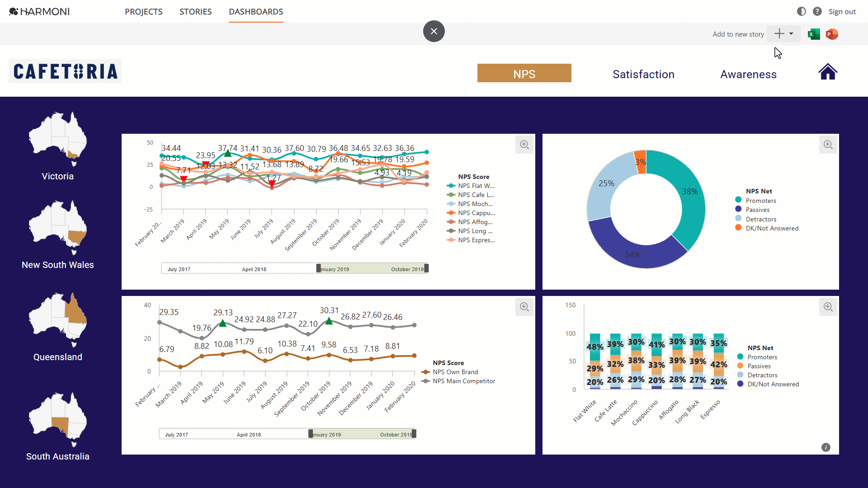Select the Queensland map filter

pos(58,320)
